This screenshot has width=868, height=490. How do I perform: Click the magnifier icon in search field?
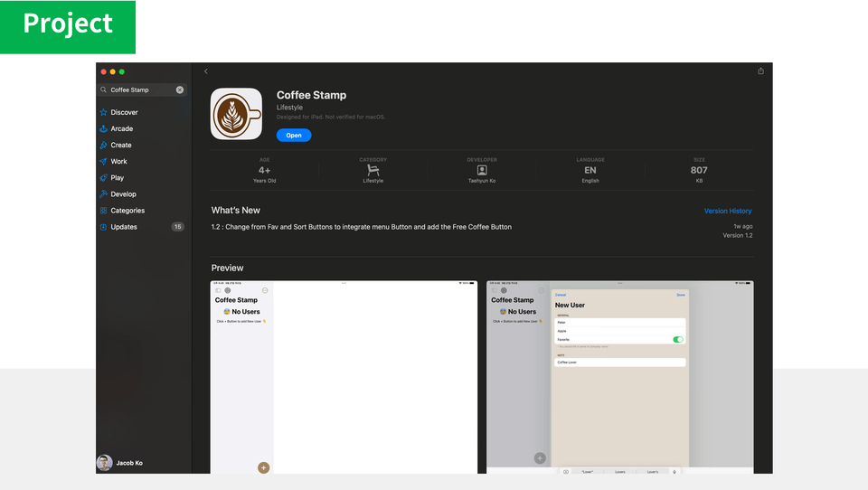[x=103, y=90]
